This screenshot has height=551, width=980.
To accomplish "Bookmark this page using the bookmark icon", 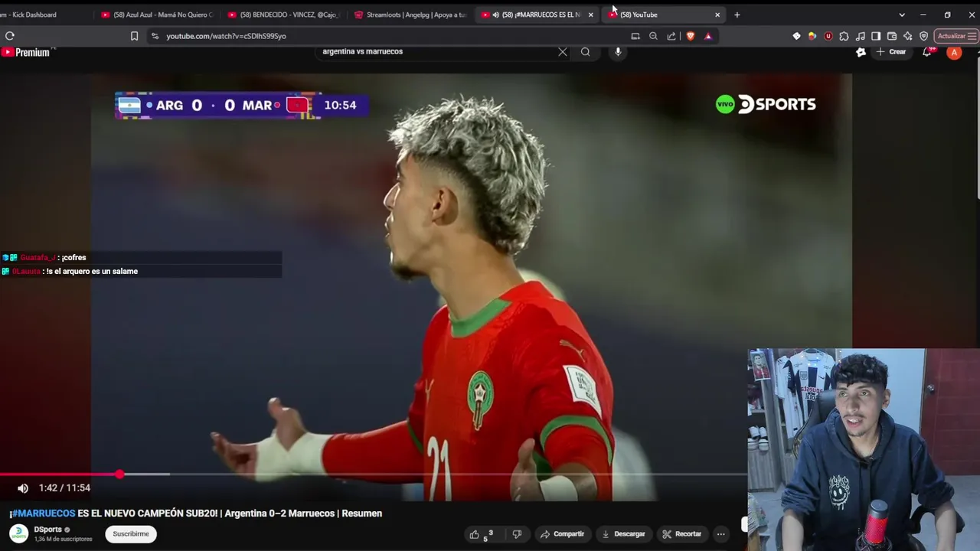I will (134, 36).
